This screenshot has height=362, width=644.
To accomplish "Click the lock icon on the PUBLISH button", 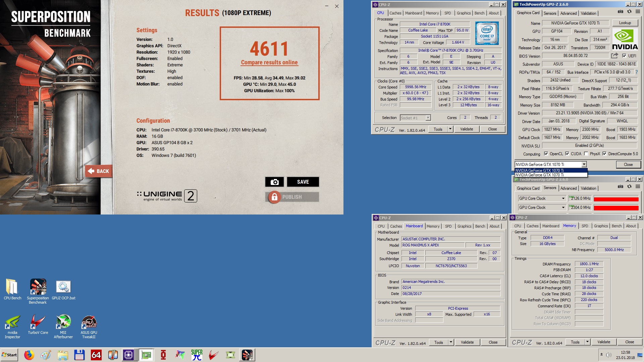I will point(274,197).
